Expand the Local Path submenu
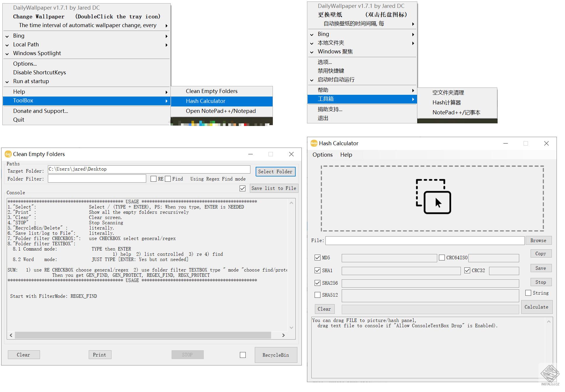Screen dimensions: 565x392 pos(166,45)
